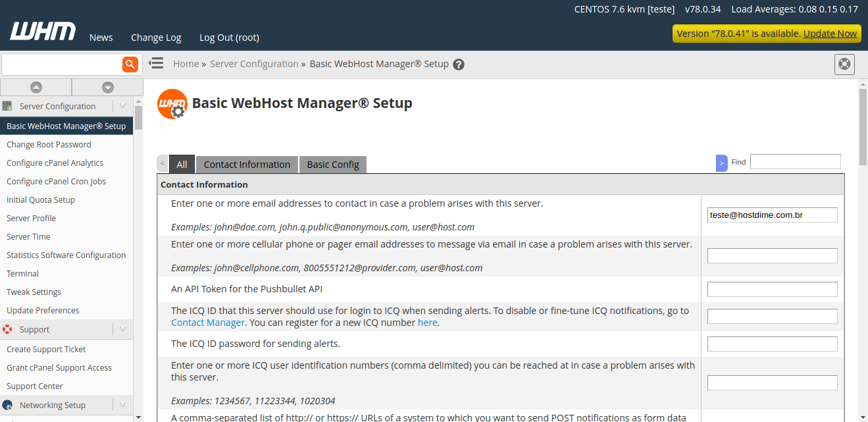868x422 pixels.
Task: Click the ICQ ID login field
Action: coord(772,316)
